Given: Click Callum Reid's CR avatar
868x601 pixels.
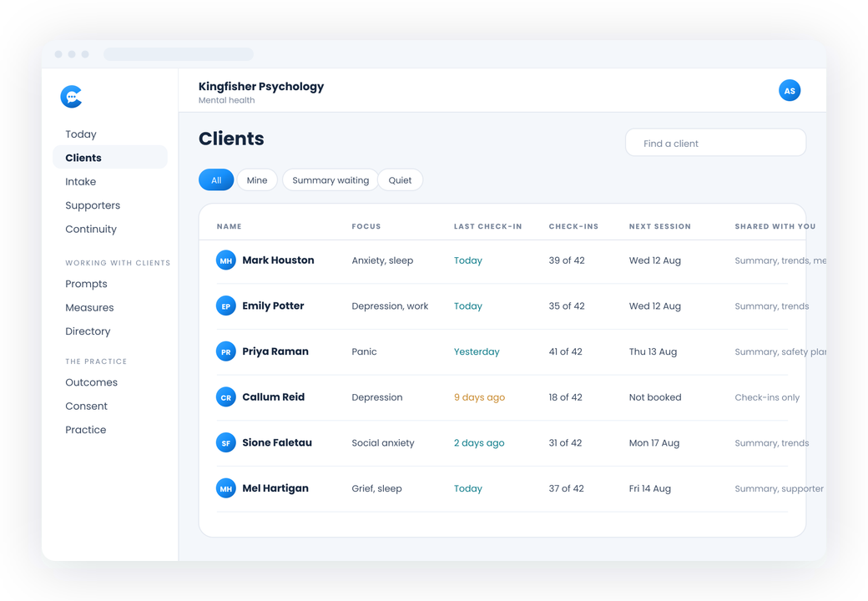Looking at the screenshot, I should click(226, 396).
